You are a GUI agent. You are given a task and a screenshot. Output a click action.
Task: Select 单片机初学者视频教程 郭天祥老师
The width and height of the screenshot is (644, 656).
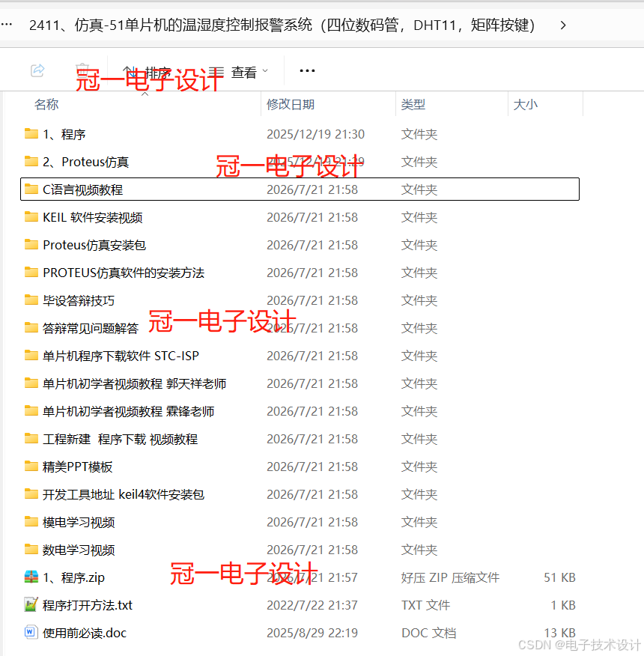[134, 383]
